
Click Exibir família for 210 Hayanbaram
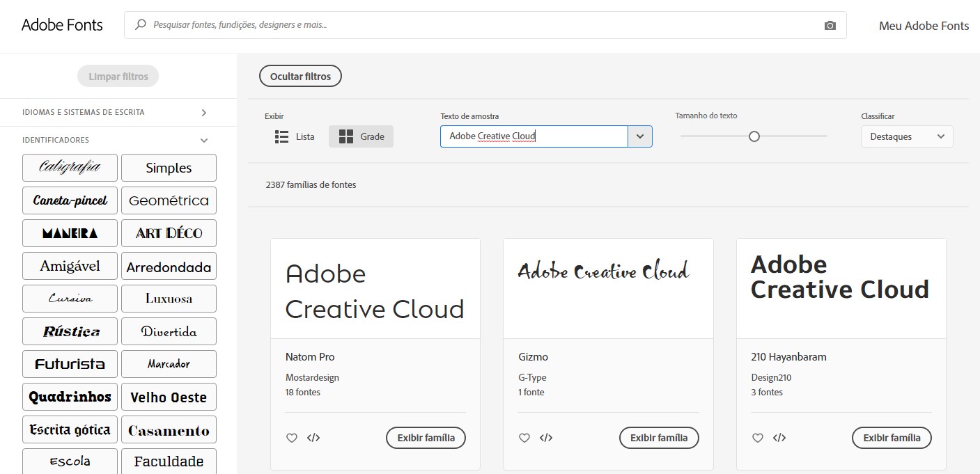892,438
